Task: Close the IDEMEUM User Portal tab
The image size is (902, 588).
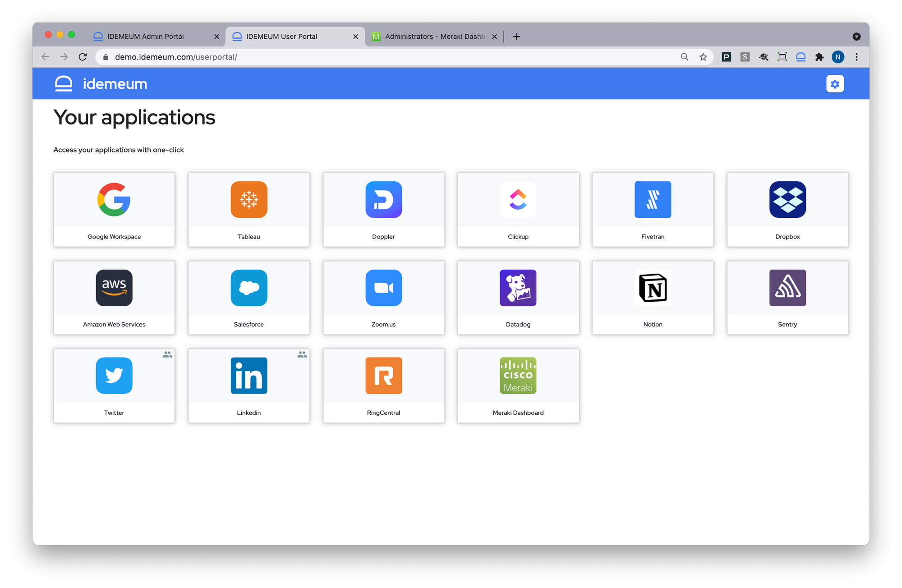Action: pos(355,37)
